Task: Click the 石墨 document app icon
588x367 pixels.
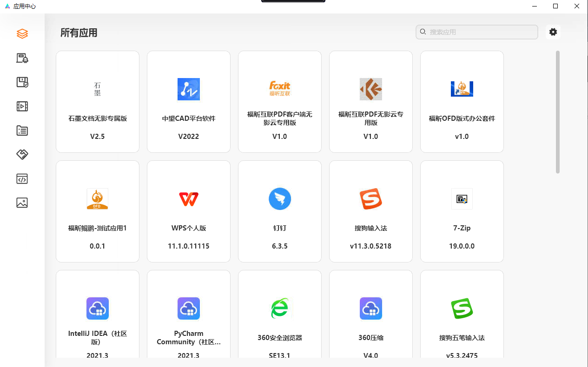Action: tap(98, 89)
